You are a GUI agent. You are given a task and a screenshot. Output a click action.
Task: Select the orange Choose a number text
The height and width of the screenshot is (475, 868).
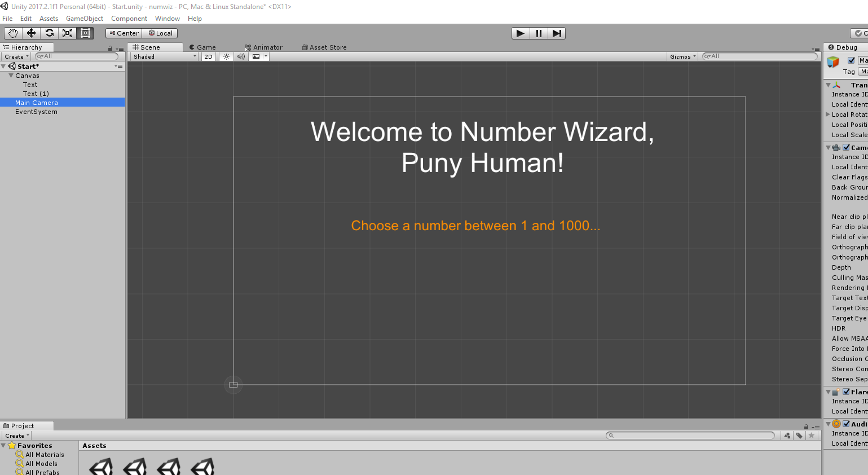point(475,226)
